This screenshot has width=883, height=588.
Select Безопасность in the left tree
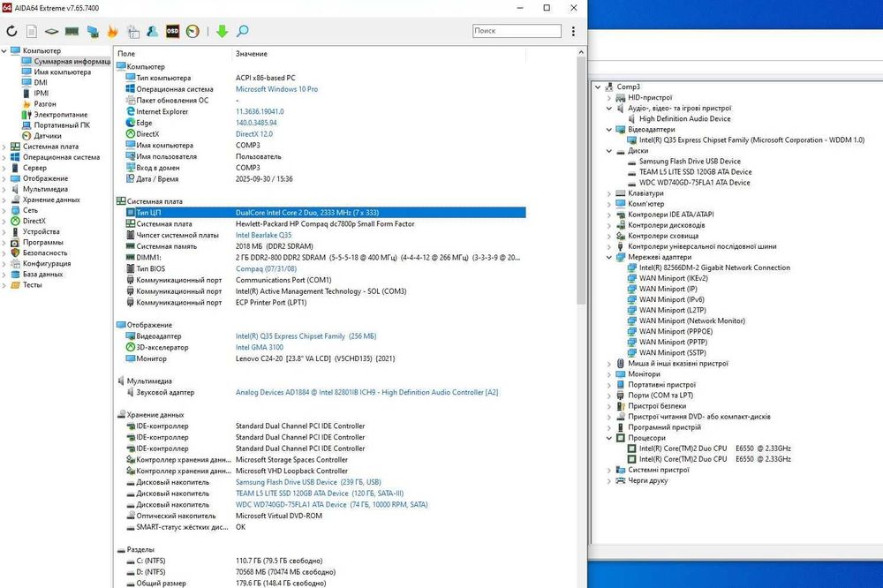(x=45, y=253)
